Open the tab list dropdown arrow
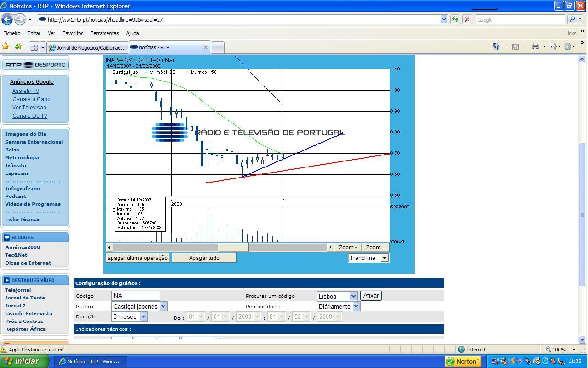The width and height of the screenshot is (588, 368). point(43,47)
